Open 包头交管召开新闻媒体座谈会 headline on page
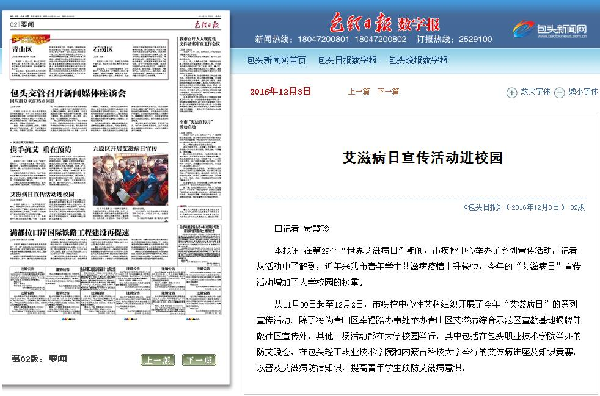Screen dimensions: 600x396 pyautogui.click(x=68, y=93)
